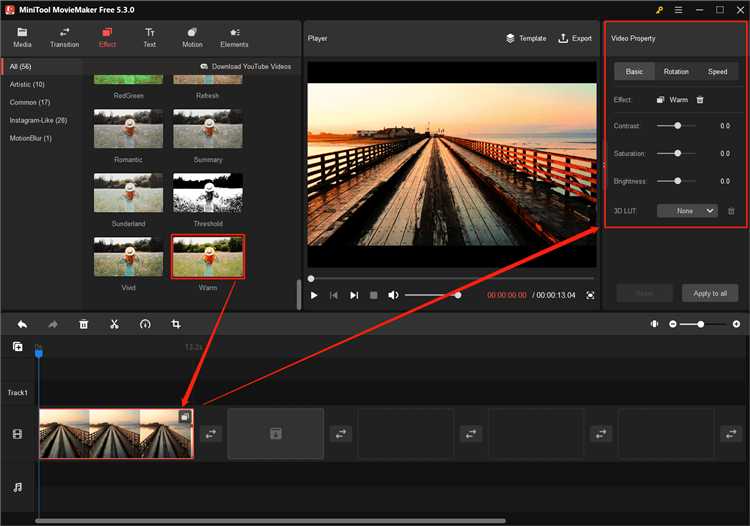Viewport: 750px width, 526px height.
Task: Click the timeline playhead marker
Action: (x=39, y=352)
